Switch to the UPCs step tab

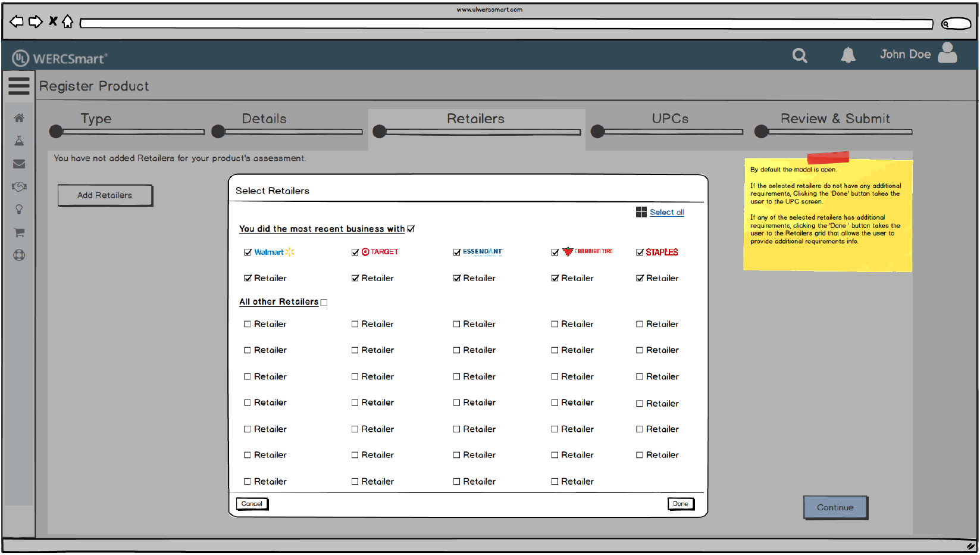[669, 119]
